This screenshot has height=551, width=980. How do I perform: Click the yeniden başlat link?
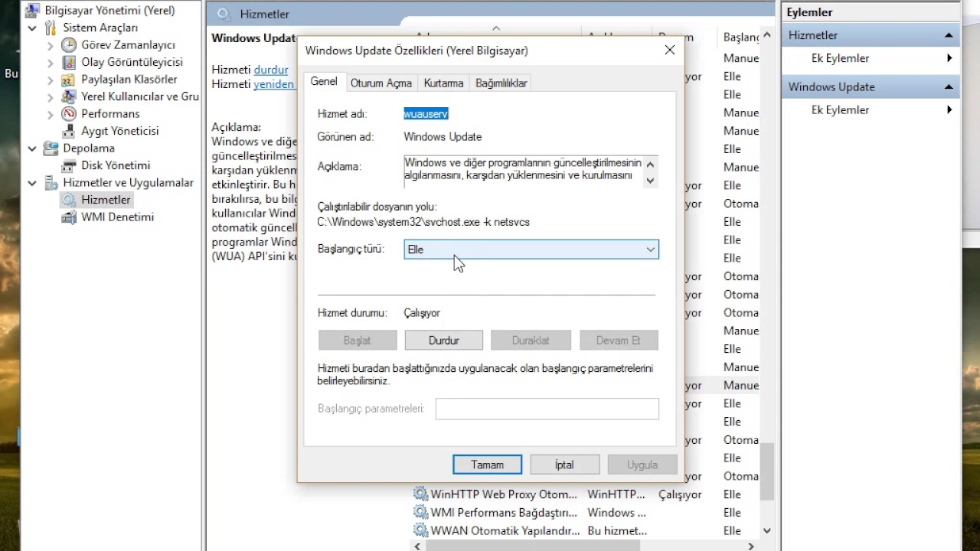point(274,84)
